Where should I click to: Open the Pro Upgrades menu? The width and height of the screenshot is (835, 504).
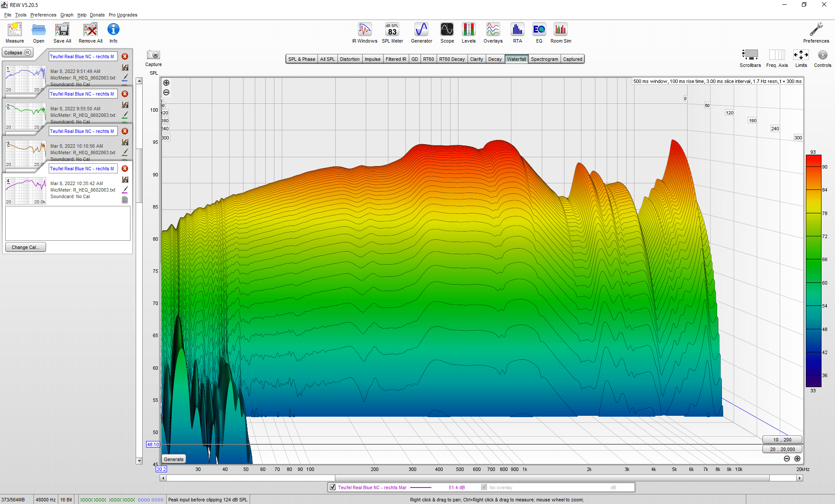click(x=123, y=15)
